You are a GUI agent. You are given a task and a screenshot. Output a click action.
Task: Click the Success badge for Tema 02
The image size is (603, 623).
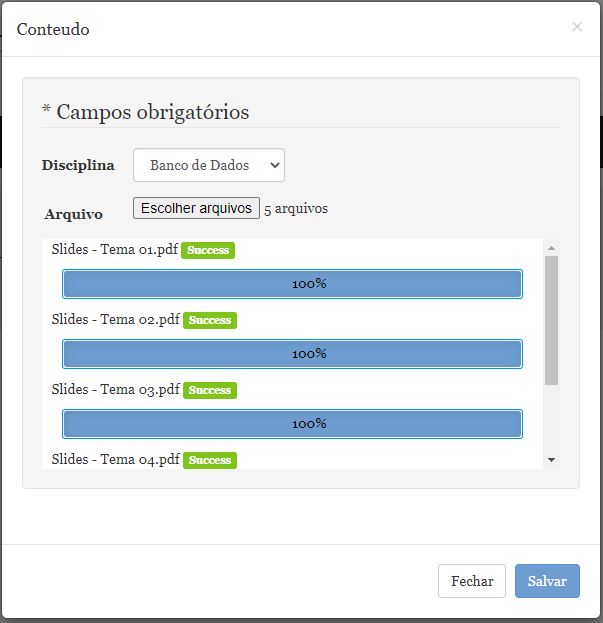tap(210, 320)
